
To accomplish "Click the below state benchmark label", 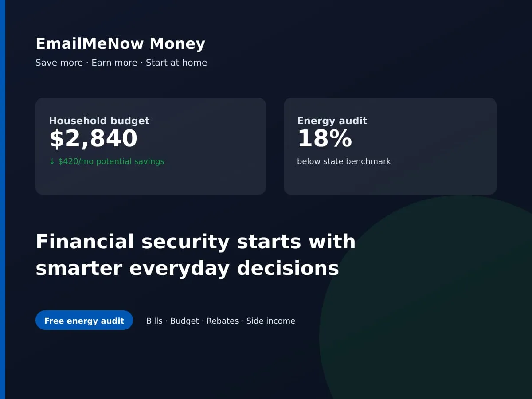I will click(344, 161).
